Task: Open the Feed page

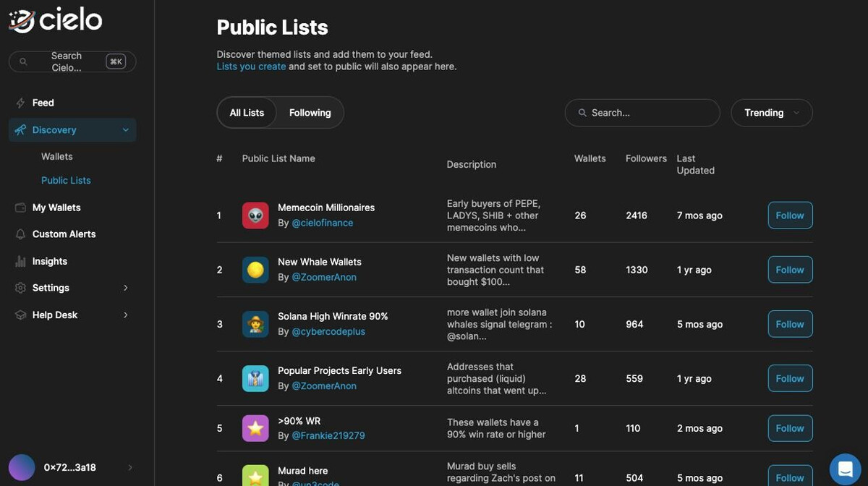Action: (43, 103)
